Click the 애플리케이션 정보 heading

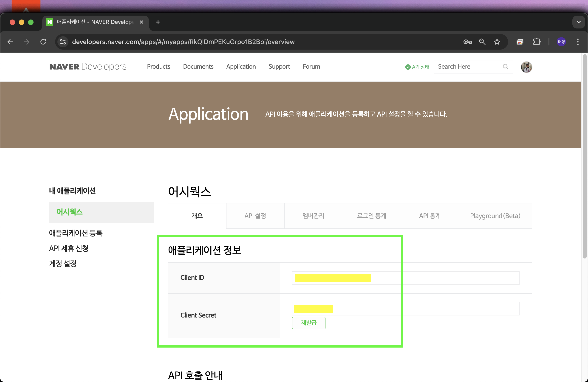click(205, 250)
